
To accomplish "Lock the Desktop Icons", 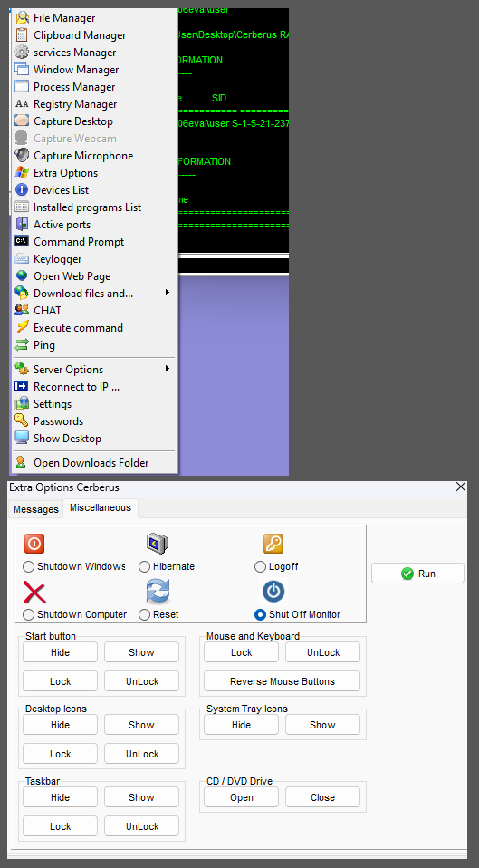I will point(61,754).
